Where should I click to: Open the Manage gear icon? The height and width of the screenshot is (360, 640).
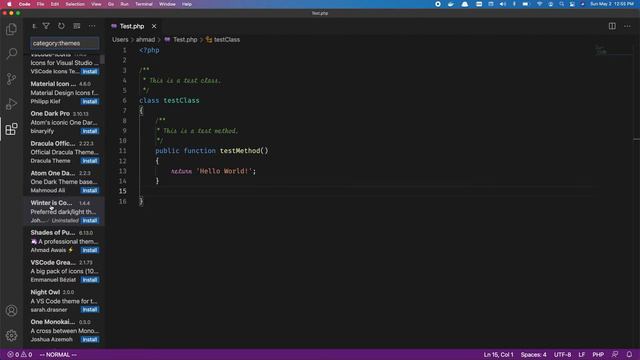11,336
